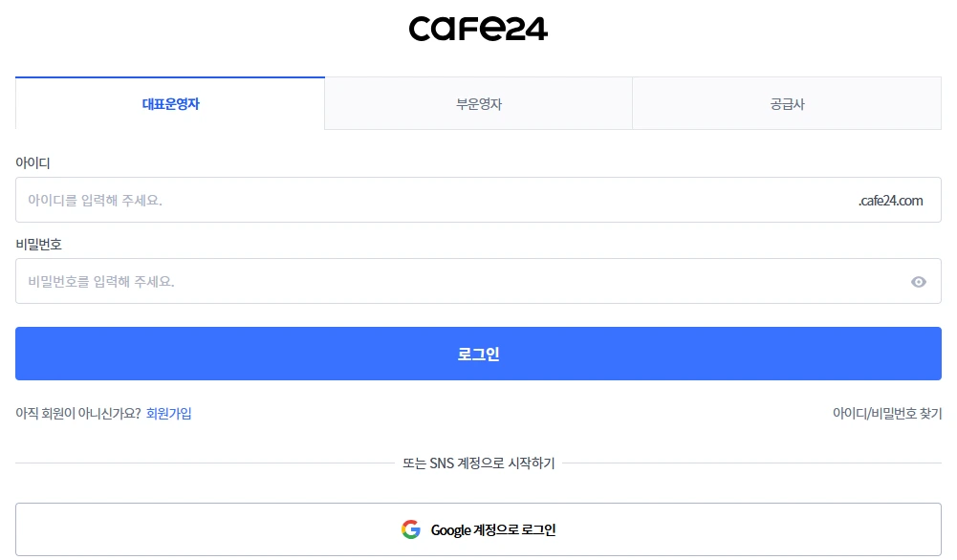Click the Google 계정으로 로그인 button
The image size is (957, 560).
click(478, 528)
